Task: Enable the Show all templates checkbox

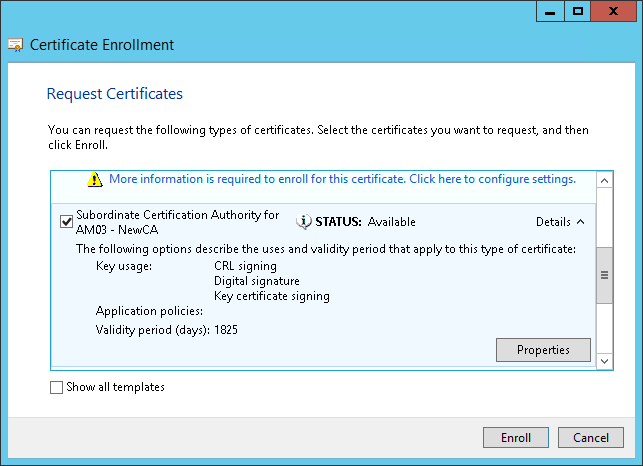Action: [x=56, y=388]
